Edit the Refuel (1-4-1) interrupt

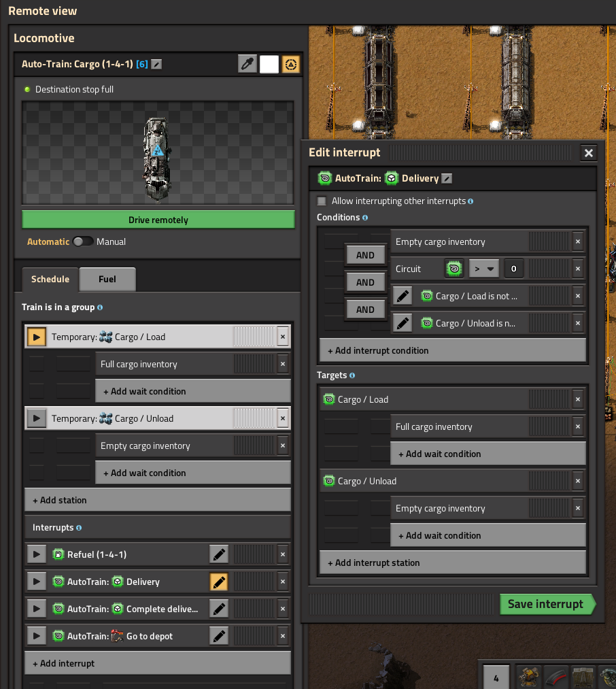point(219,554)
